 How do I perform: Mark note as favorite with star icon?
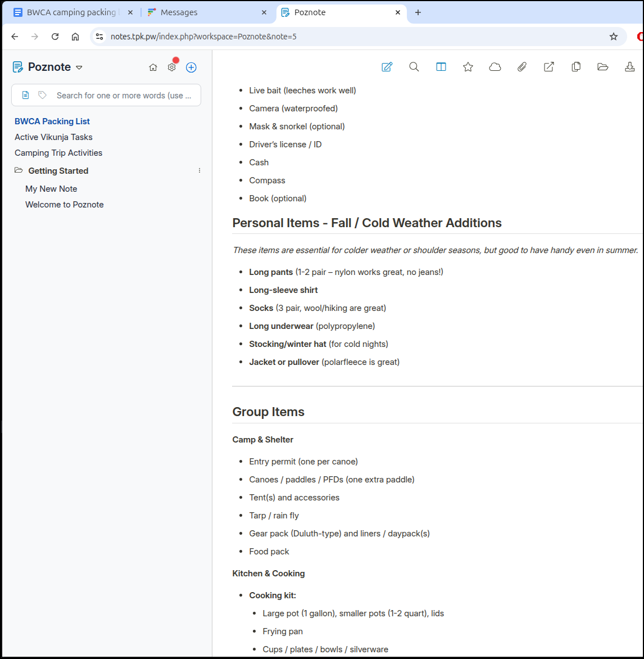[x=468, y=67]
